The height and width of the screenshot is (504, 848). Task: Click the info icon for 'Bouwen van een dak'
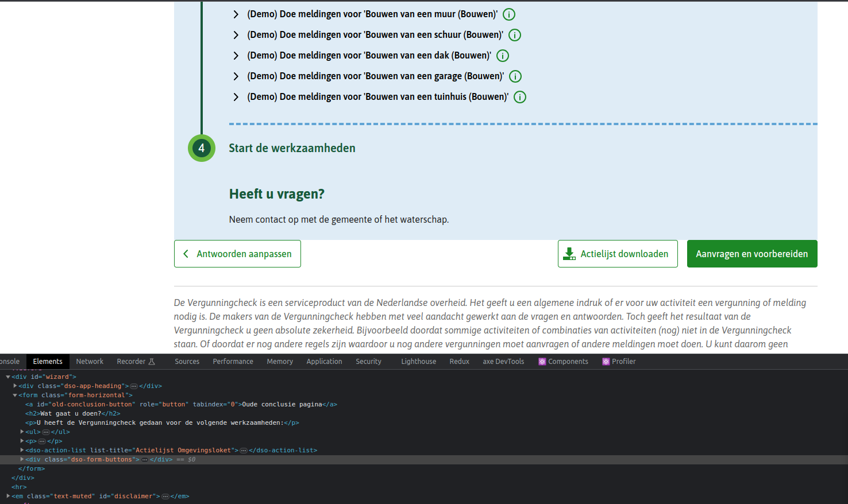pos(503,56)
